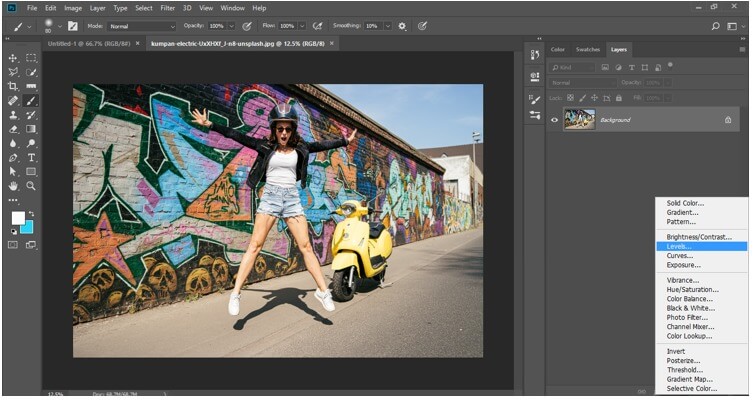
Task: Open the tool preset picker arrow
Action: coord(29,27)
